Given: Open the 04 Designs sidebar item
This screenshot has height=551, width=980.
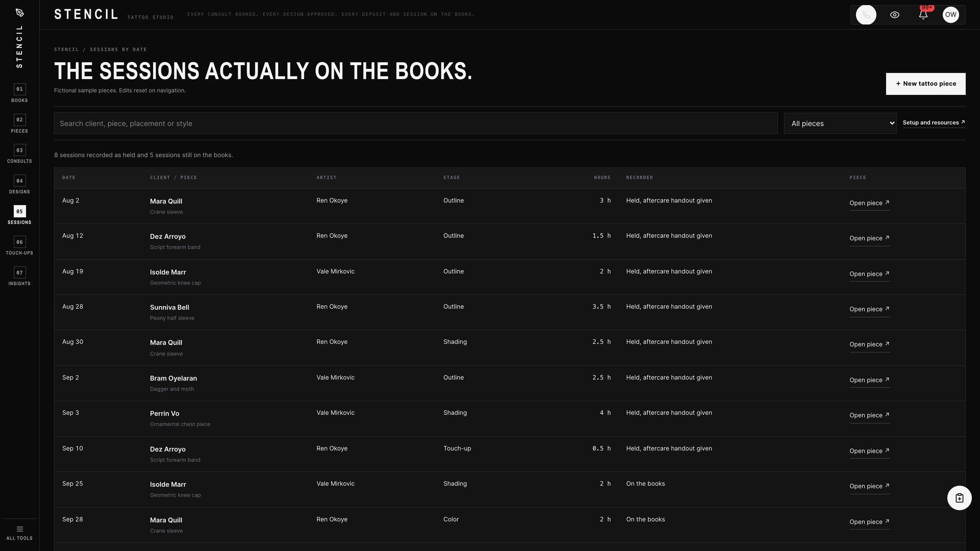Looking at the screenshot, I should click(x=19, y=185).
